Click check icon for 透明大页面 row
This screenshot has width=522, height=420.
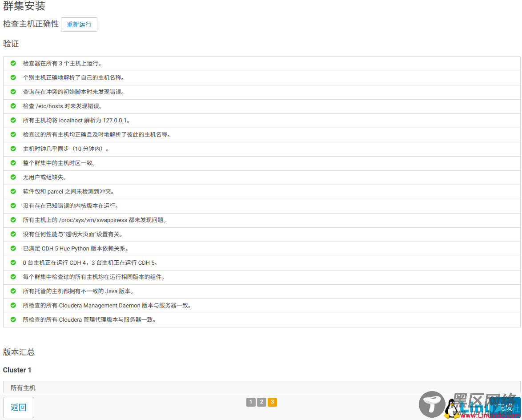[x=13, y=234]
